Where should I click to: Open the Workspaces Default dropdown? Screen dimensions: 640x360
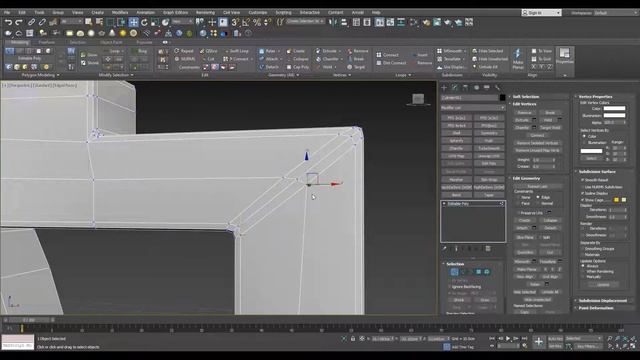click(x=616, y=13)
